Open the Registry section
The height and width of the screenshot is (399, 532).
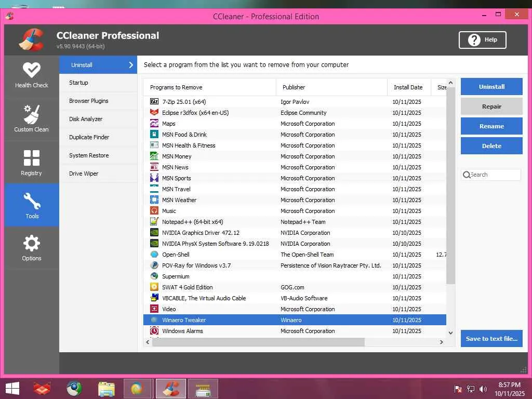click(32, 163)
